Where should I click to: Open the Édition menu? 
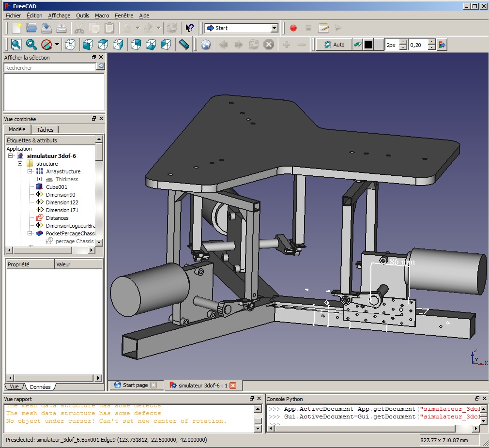coord(34,15)
